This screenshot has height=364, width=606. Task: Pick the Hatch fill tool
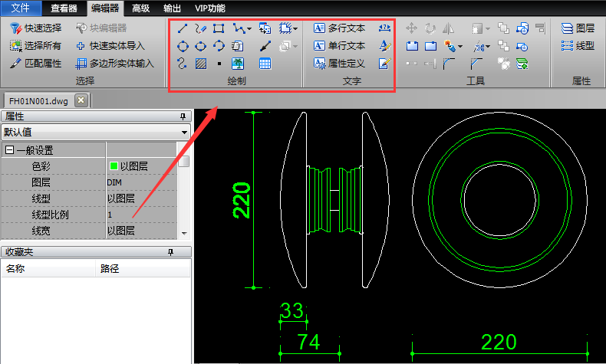[200, 64]
